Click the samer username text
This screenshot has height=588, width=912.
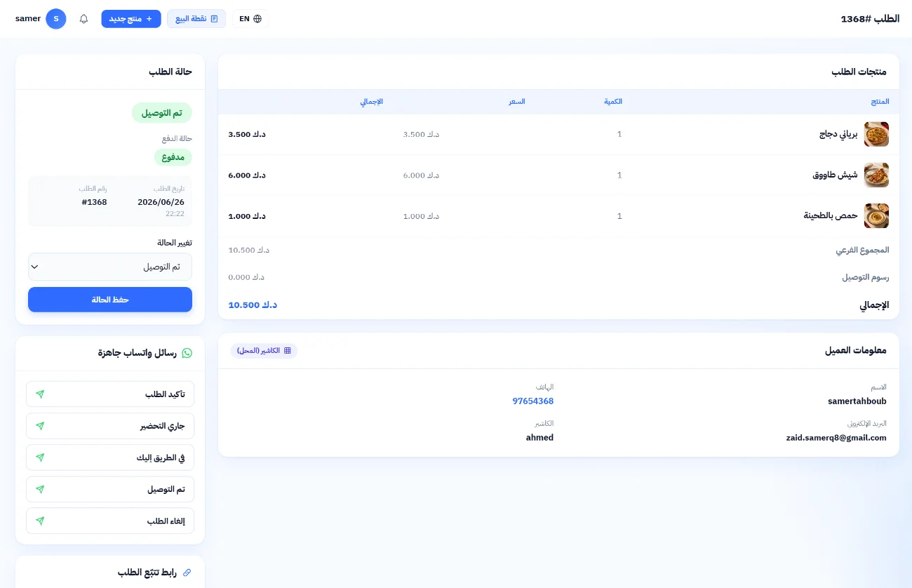click(x=28, y=19)
